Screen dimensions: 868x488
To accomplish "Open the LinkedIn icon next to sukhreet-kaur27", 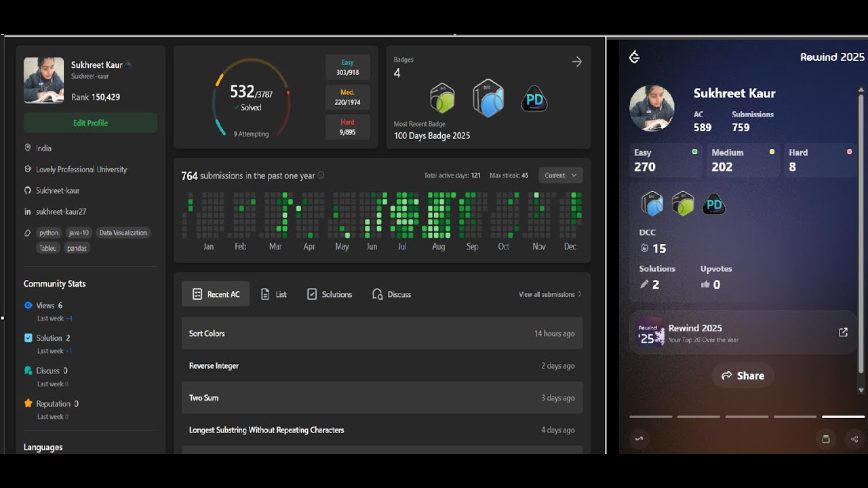I will [x=28, y=211].
